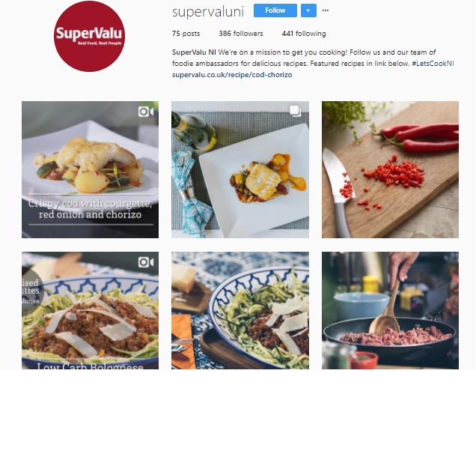476x451 pixels.
Task: Click the SuperValu NI bio name
Action: (194, 52)
